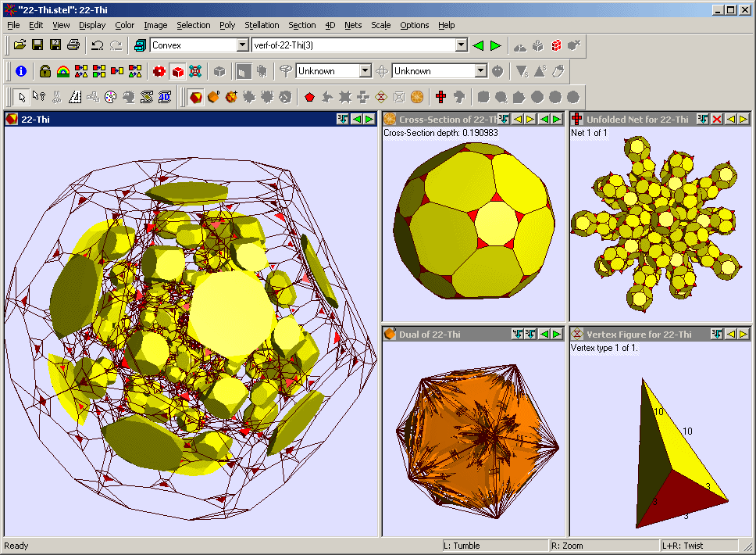Open the Convex category dropdown
The width and height of the screenshot is (756, 555).
[x=242, y=45]
